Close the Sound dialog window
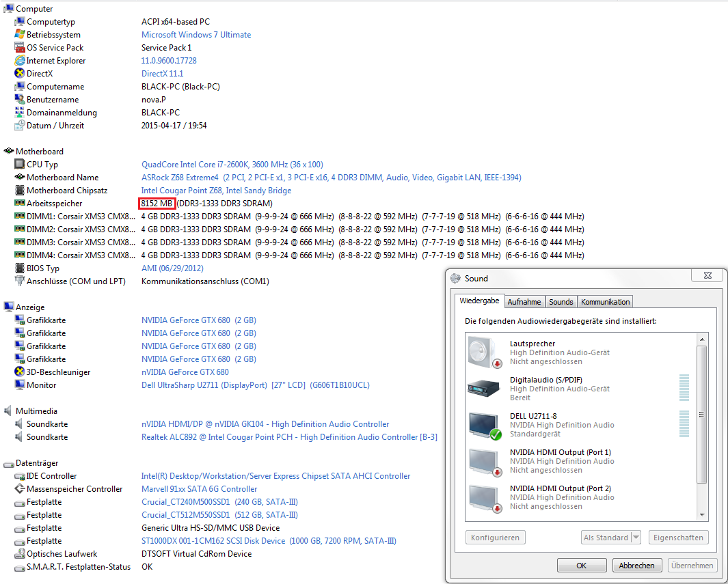Image resolution: width=728 pixels, height=584 pixels. (x=707, y=275)
